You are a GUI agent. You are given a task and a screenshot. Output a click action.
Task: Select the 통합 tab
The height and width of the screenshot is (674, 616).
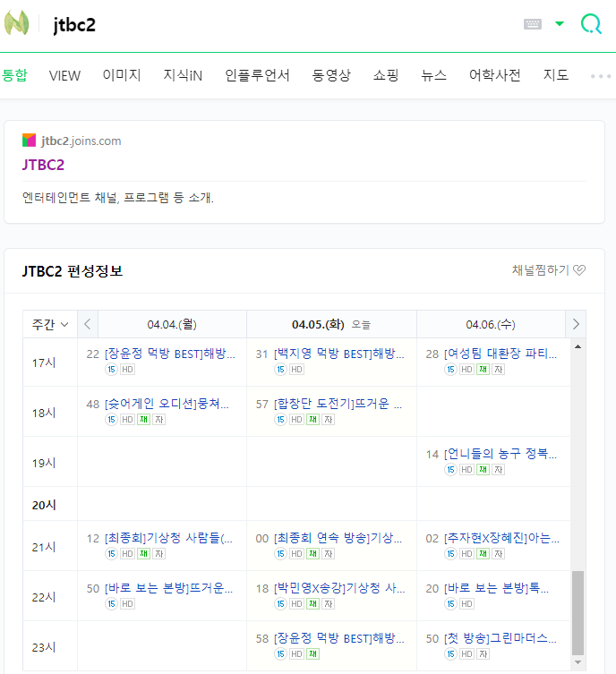click(x=14, y=75)
